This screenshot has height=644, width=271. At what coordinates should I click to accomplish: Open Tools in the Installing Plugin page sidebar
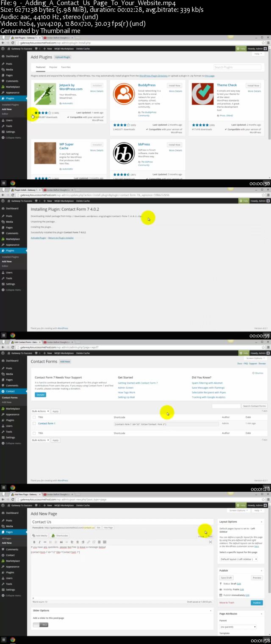point(9,278)
